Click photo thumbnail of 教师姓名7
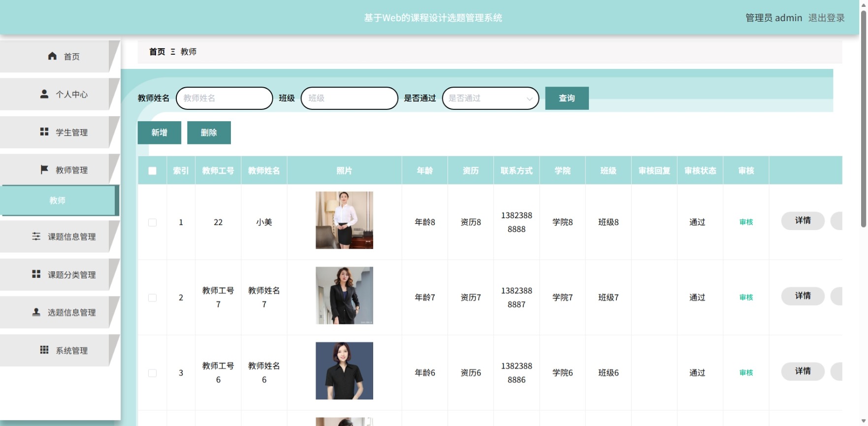Image resolution: width=868 pixels, height=426 pixels. (x=344, y=295)
